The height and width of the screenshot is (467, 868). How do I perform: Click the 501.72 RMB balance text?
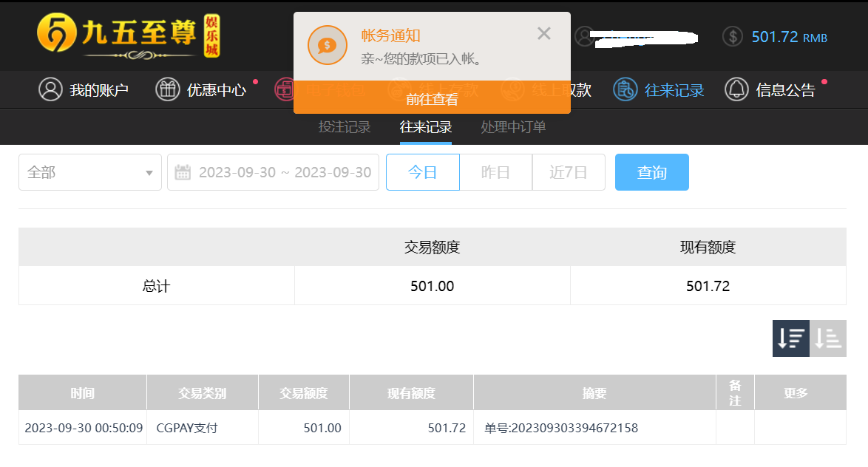click(x=790, y=37)
